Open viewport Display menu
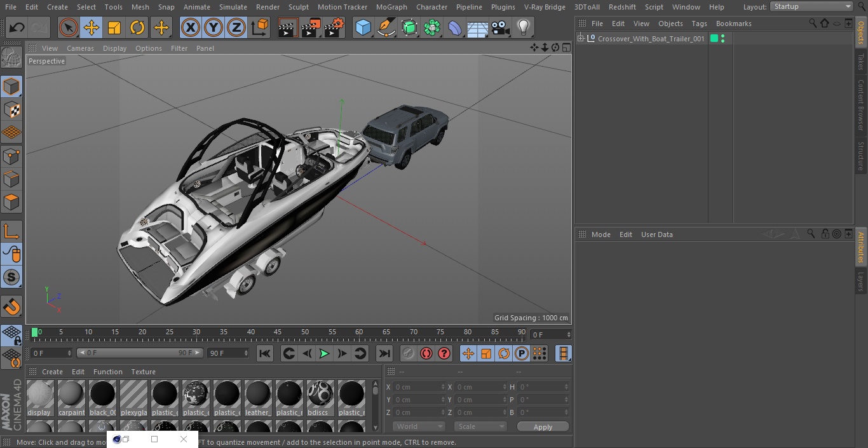Viewport: 868px width, 448px height. click(114, 48)
